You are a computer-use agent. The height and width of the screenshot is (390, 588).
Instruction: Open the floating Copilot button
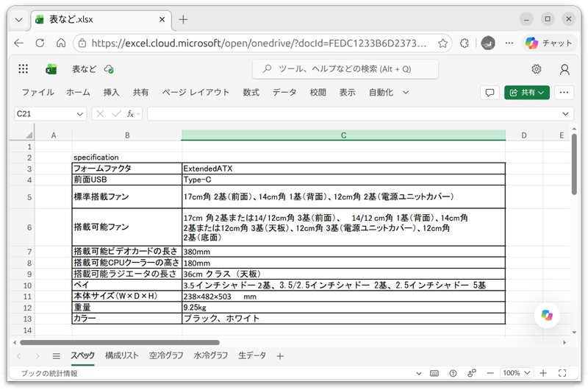(547, 315)
